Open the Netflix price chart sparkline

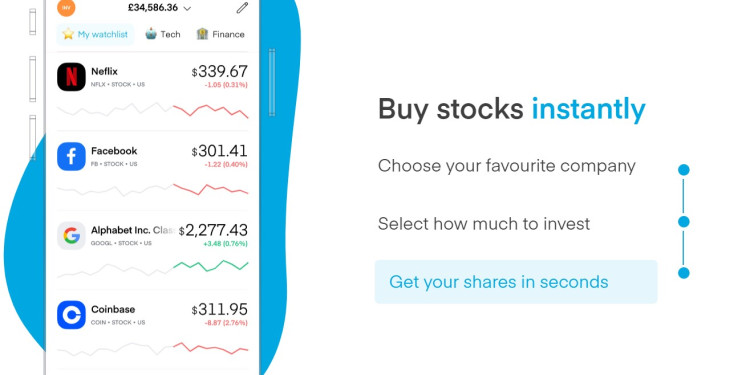153,110
